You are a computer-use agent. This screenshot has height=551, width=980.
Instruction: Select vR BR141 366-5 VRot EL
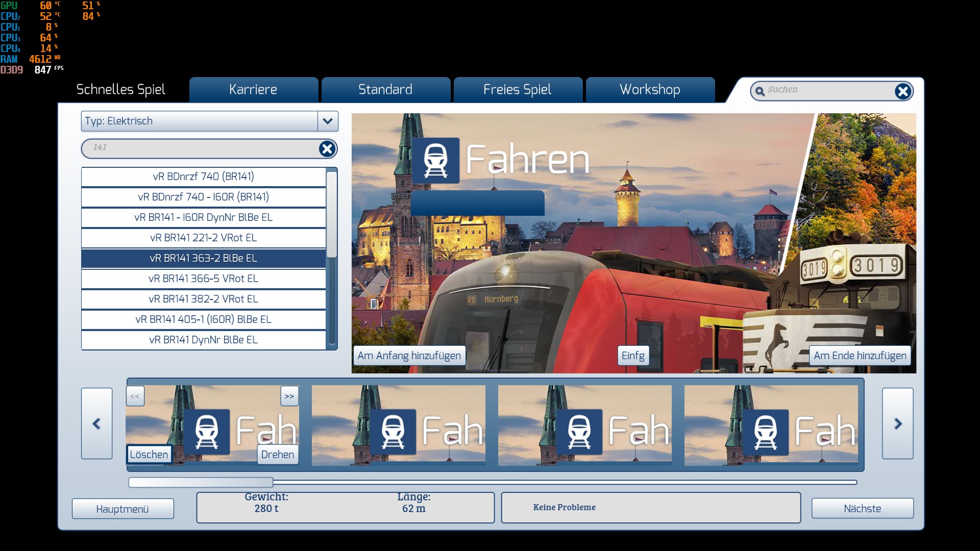tap(203, 279)
